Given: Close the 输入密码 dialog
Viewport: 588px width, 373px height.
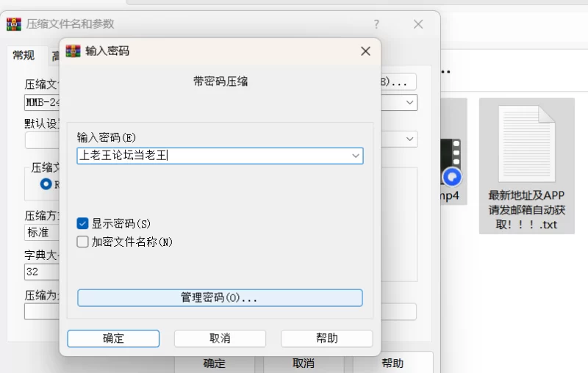Looking at the screenshot, I should click(365, 51).
